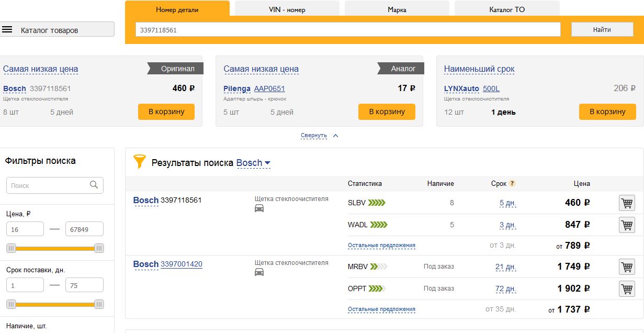The height and width of the screenshot is (333, 644).
Task: Add MRBV 1 749 ₽ offer to cart
Action: click(627, 267)
